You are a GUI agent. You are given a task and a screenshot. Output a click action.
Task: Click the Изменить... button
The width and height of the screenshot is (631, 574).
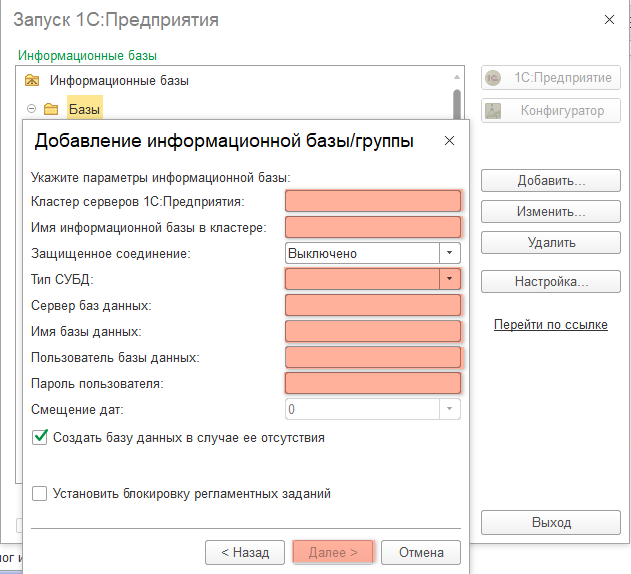tap(551, 211)
